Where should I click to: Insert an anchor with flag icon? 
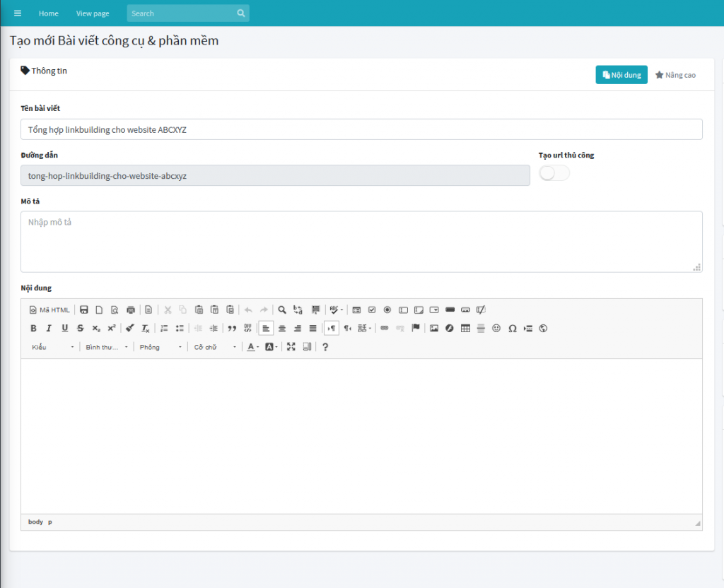(x=416, y=328)
